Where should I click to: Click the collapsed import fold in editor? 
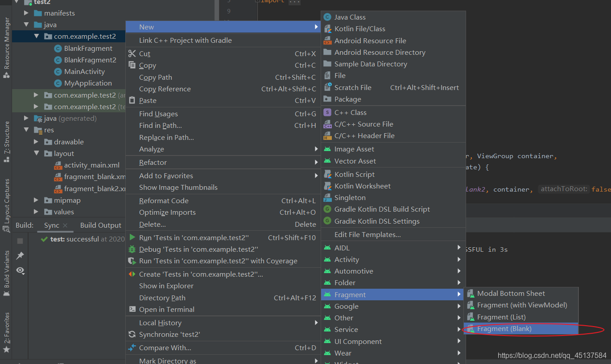point(294,1)
